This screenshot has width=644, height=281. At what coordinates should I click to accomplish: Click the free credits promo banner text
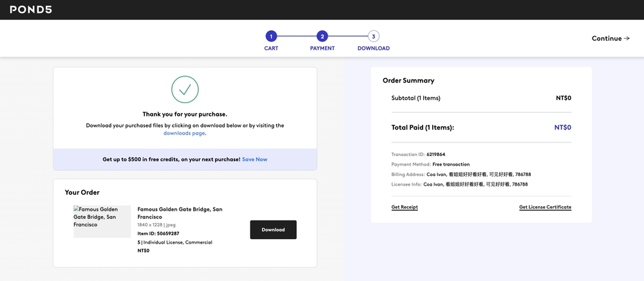(171, 159)
